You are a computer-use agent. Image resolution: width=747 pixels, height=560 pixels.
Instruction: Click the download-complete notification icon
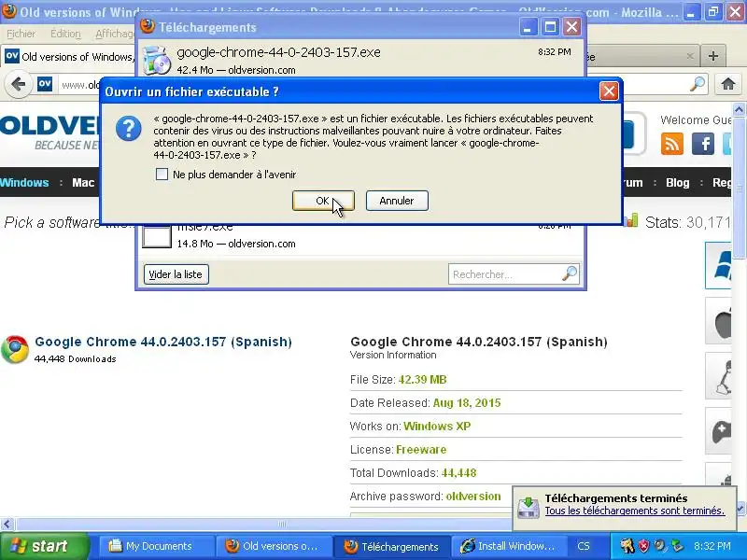click(529, 507)
